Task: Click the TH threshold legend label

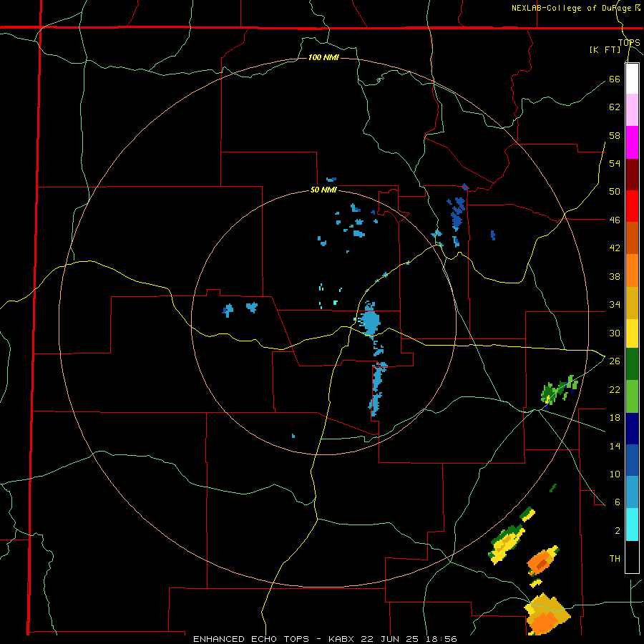Action: (x=615, y=559)
